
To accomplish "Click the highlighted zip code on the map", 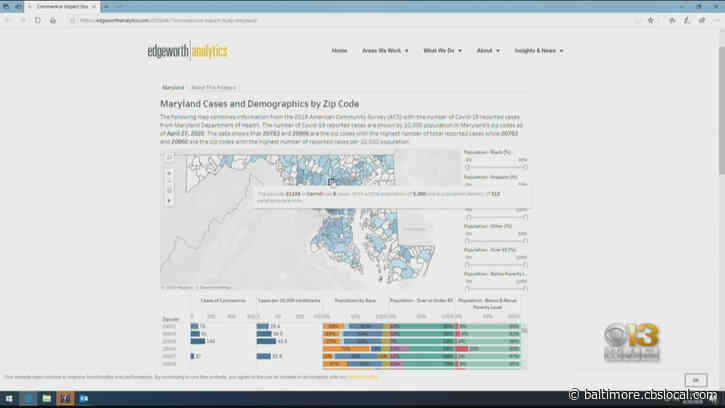I will 331,182.
